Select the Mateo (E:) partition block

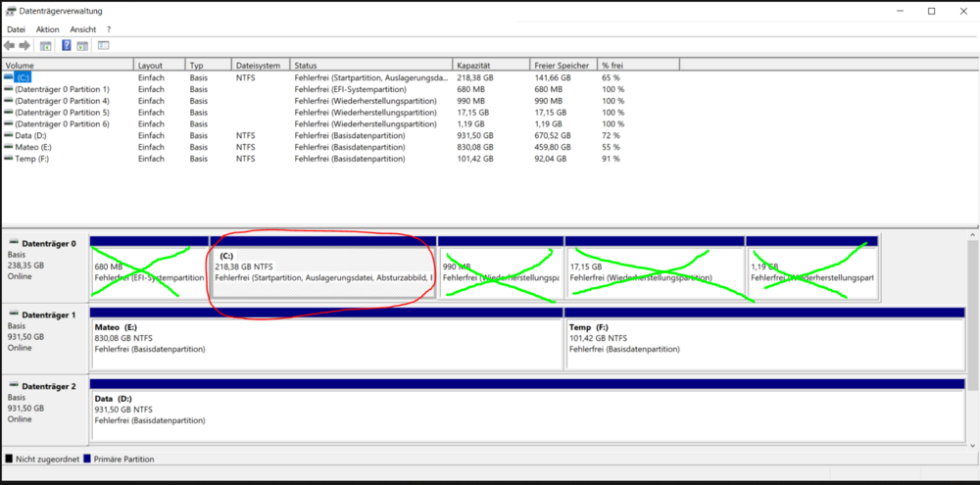point(325,343)
